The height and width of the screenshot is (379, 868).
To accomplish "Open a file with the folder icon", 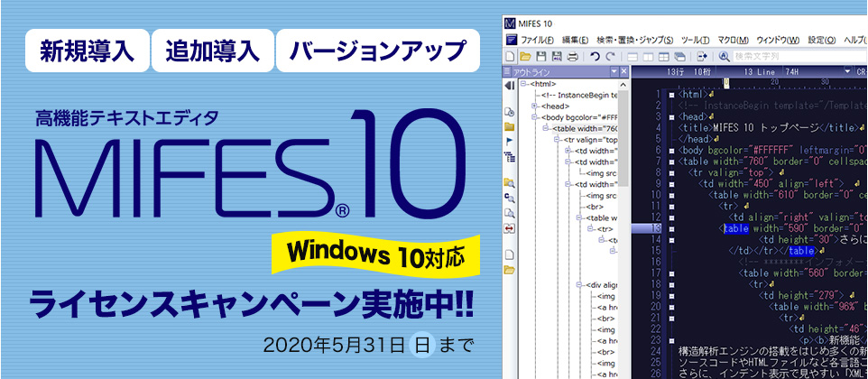I will point(527,57).
